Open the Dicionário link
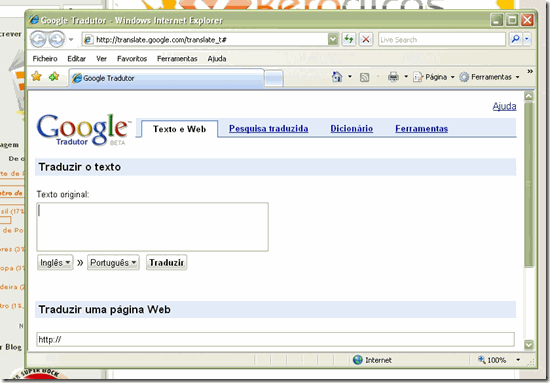Viewport: 550px width, 383px height. point(351,129)
